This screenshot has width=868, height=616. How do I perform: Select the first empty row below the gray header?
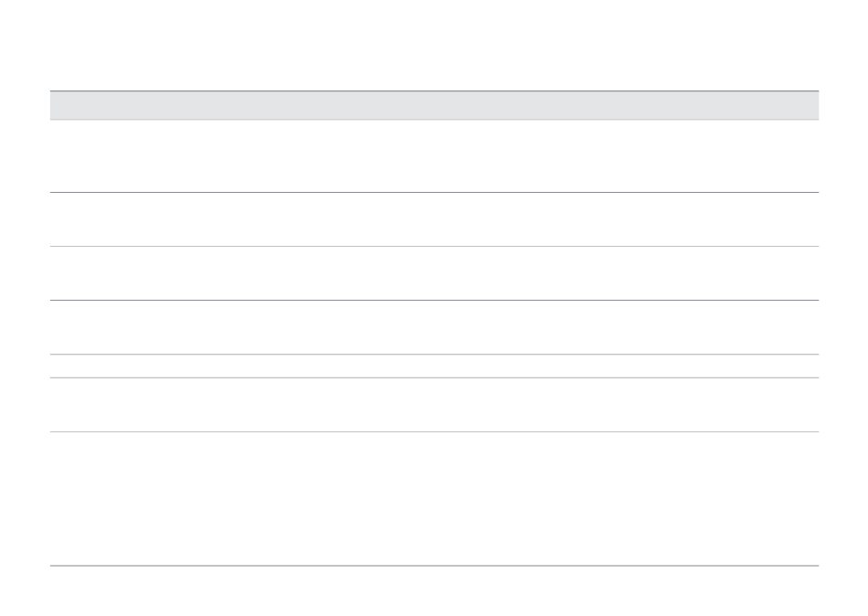(434, 156)
